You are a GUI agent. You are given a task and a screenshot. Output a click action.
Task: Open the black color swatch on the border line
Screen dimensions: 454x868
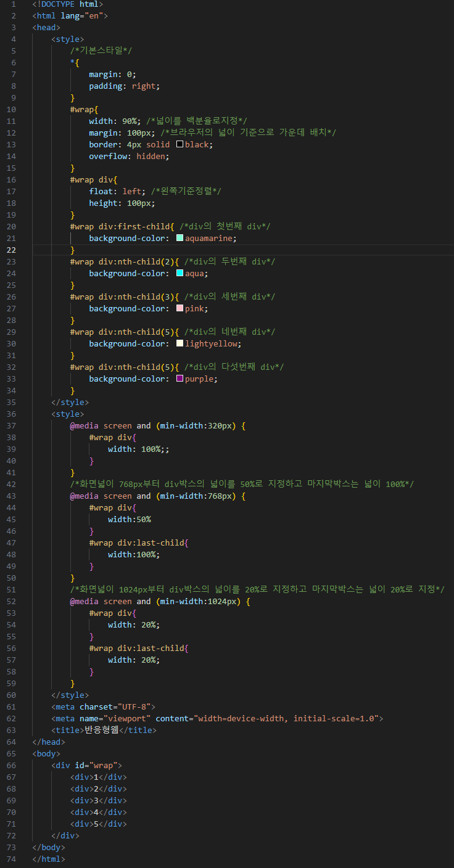[180, 144]
